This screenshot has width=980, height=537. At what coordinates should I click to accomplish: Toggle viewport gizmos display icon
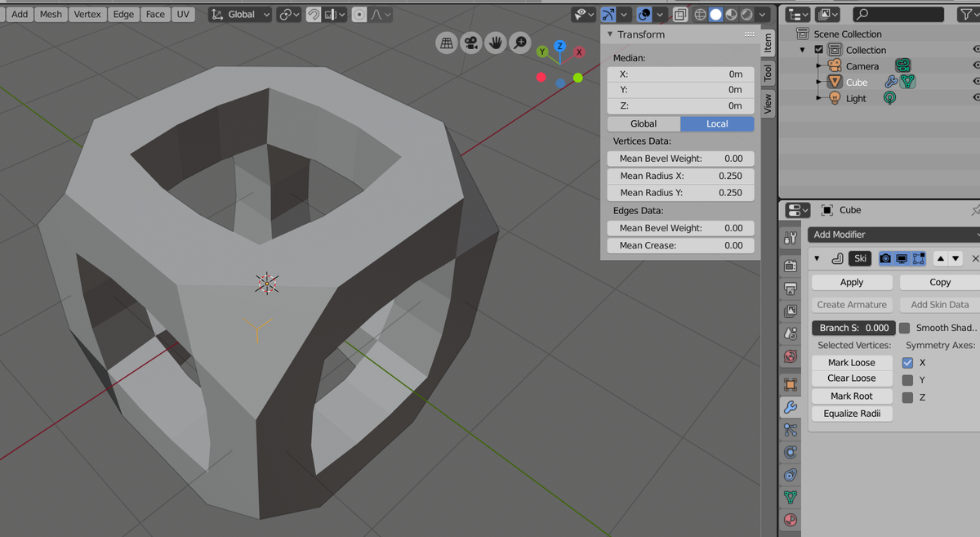(x=608, y=15)
